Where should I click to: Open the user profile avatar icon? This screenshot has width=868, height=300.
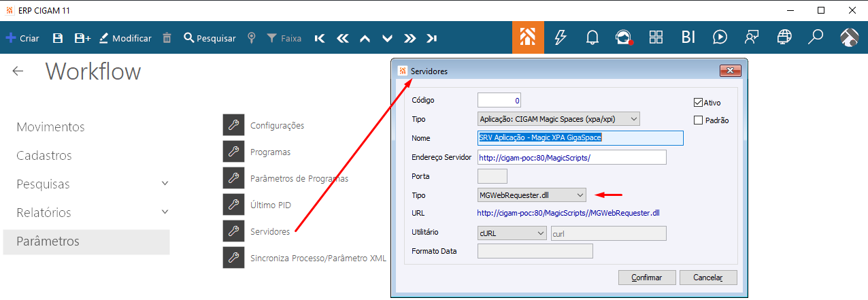point(849,37)
